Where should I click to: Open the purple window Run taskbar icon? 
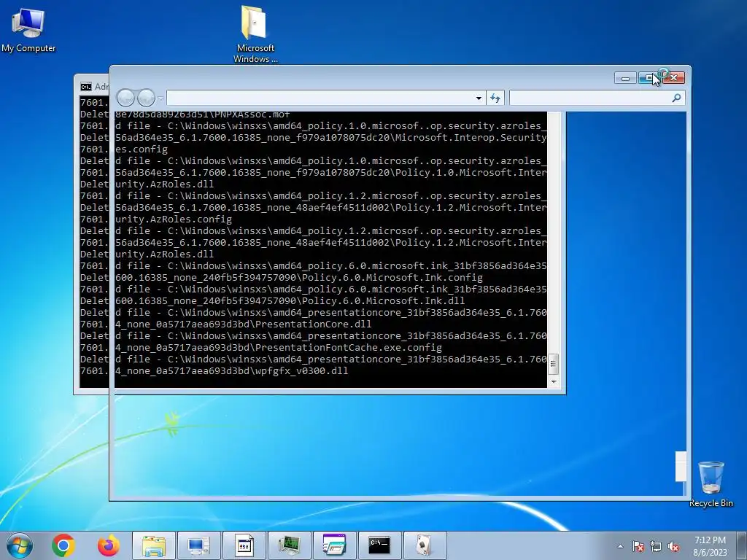334,545
